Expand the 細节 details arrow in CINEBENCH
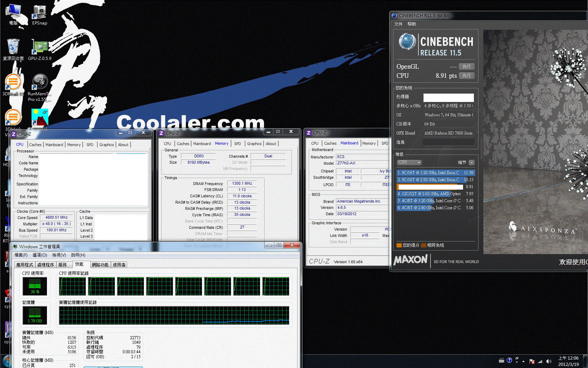The width and height of the screenshot is (588, 368). pos(471,162)
